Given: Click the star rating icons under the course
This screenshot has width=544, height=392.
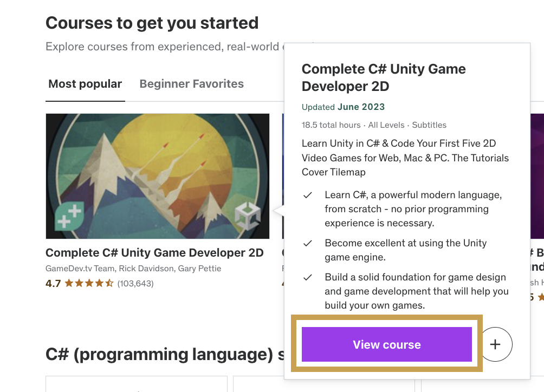Looking at the screenshot, I should (89, 283).
